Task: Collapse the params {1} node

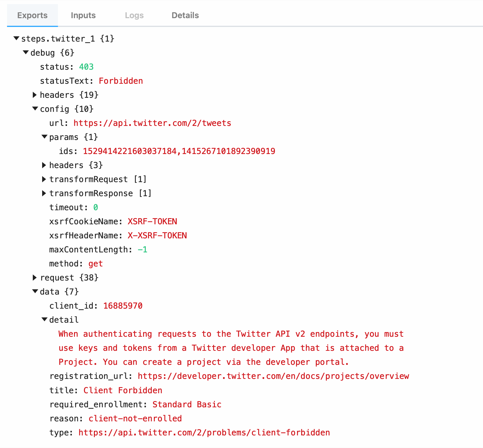Action: tap(44, 137)
